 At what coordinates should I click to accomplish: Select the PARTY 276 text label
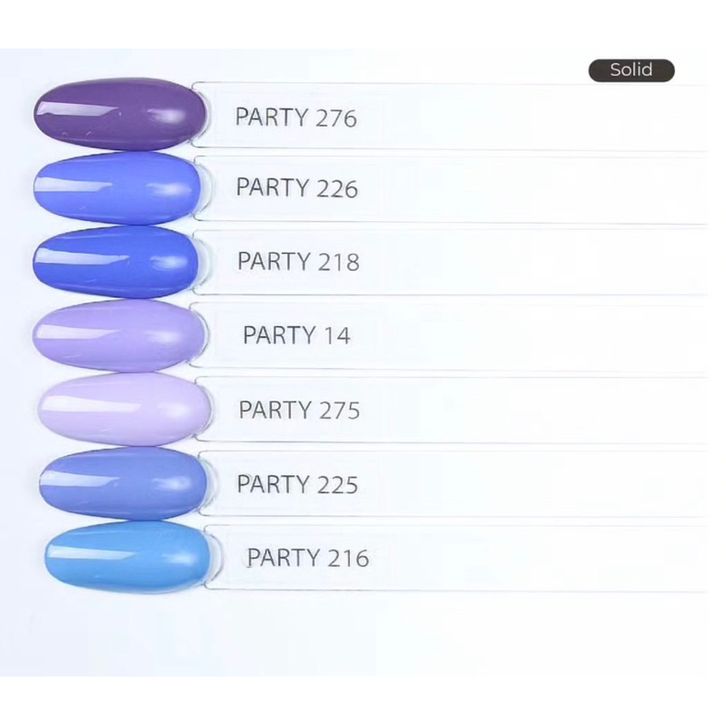tap(296, 117)
